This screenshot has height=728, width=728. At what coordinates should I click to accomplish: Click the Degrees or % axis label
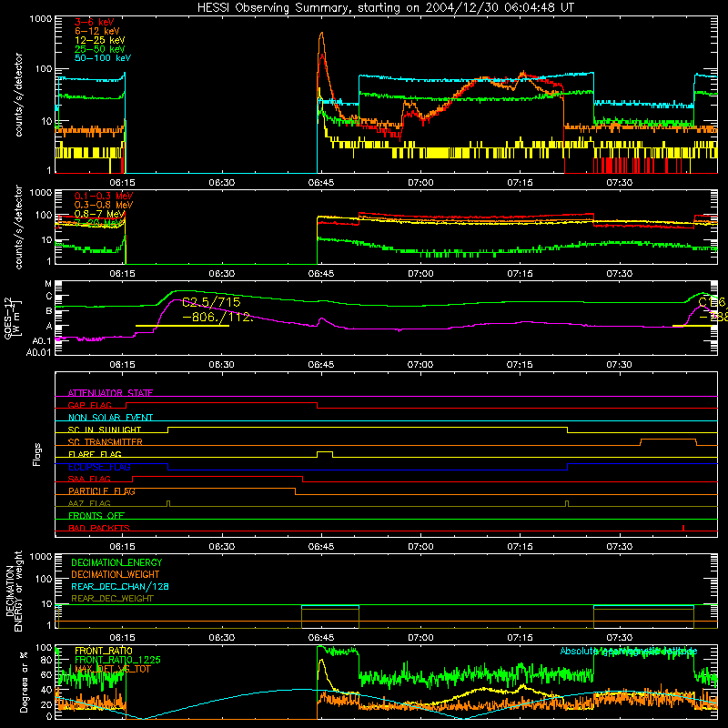click(x=24, y=682)
